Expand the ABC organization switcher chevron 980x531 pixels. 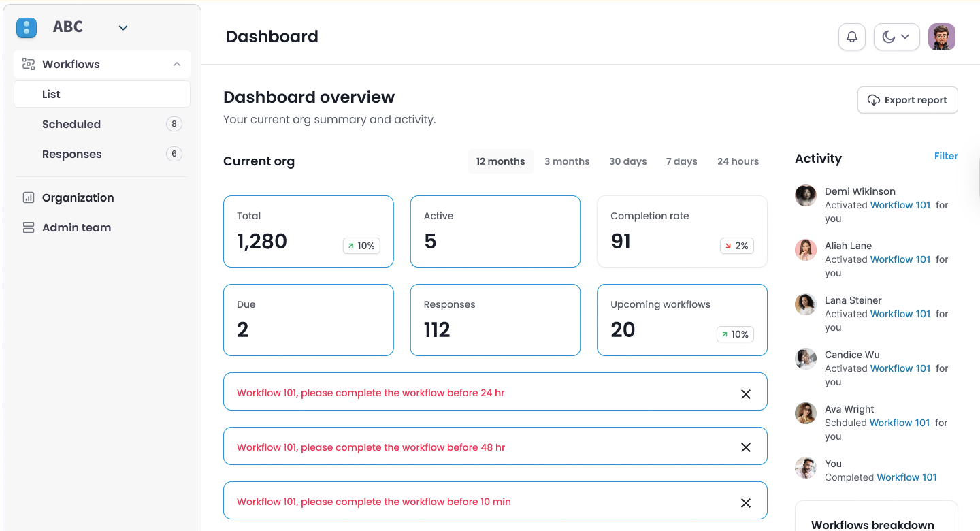point(123,27)
